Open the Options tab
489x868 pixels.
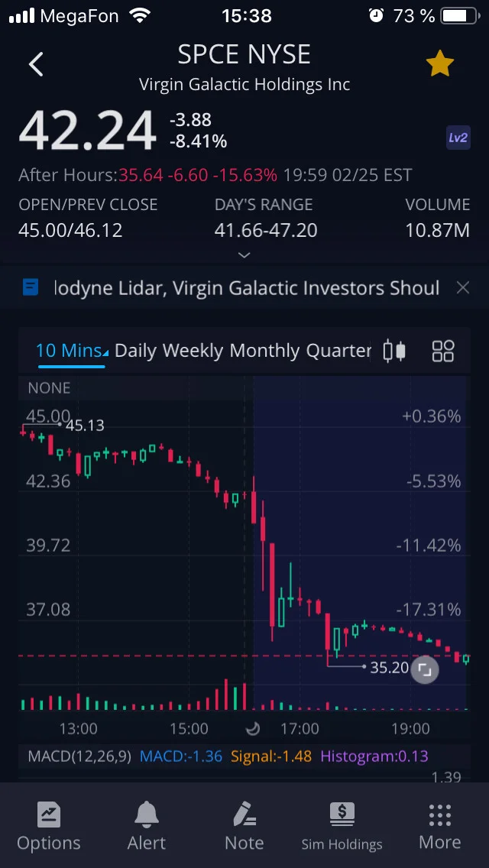point(49,827)
